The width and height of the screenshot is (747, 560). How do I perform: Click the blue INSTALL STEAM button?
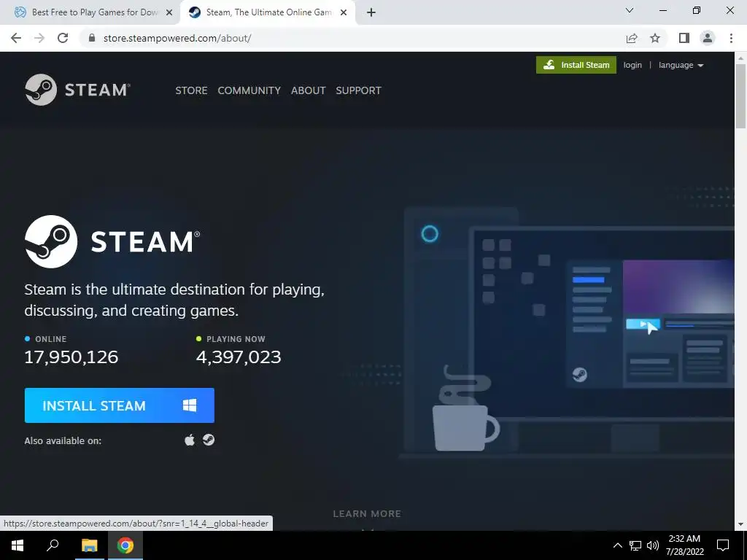[x=119, y=405]
